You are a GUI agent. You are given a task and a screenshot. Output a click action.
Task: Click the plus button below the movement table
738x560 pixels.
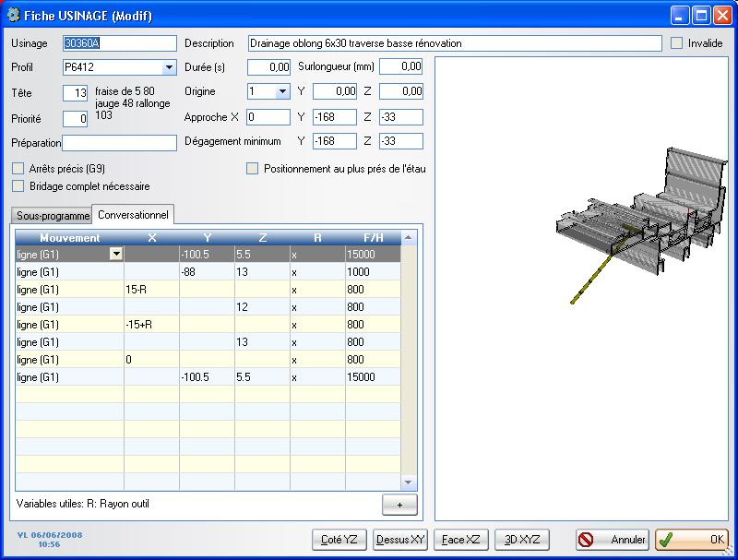[x=399, y=505]
